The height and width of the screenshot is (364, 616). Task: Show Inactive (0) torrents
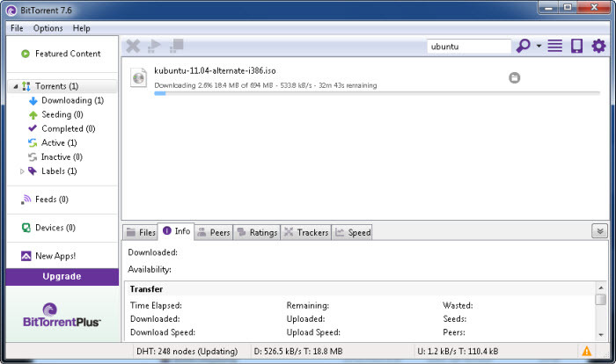point(62,157)
